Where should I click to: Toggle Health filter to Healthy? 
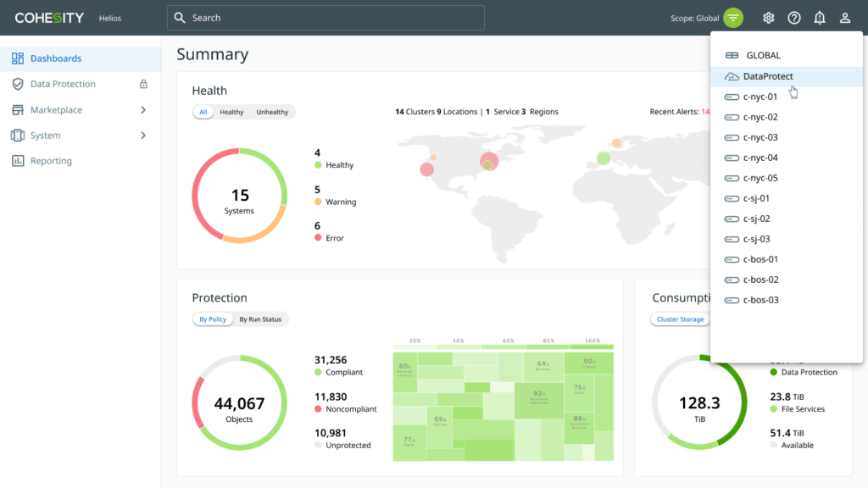231,112
